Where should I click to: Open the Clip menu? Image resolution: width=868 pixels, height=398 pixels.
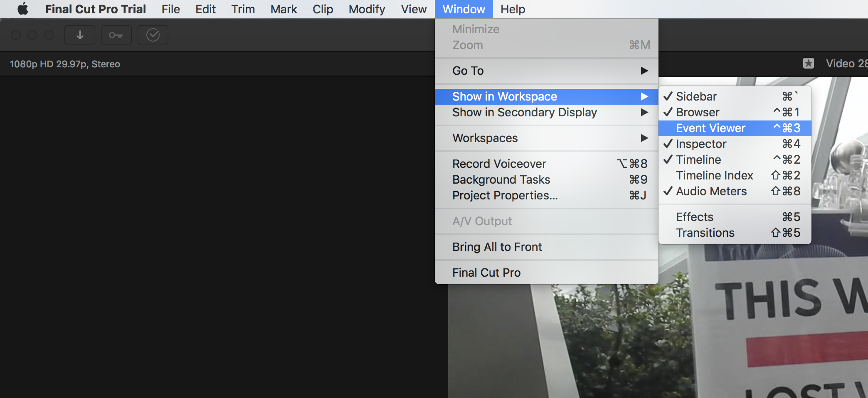pyautogui.click(x=323, y=9)
